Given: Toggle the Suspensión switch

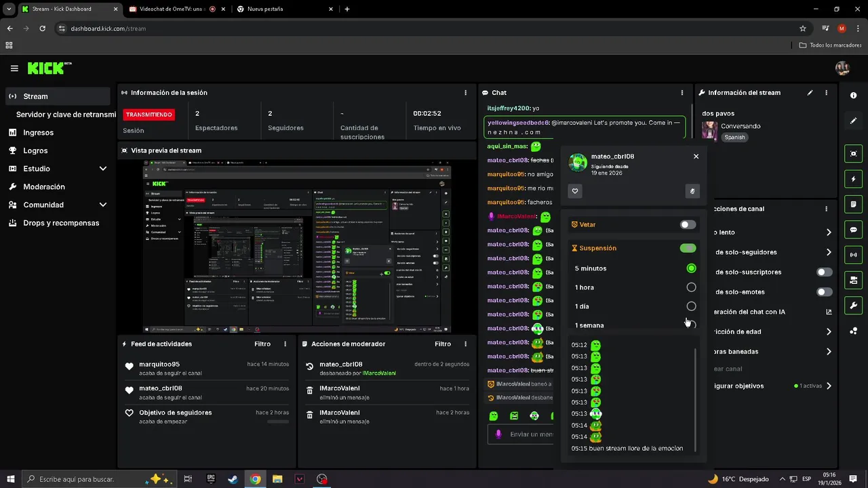Looking at the screenshot, I should (688, 248).
